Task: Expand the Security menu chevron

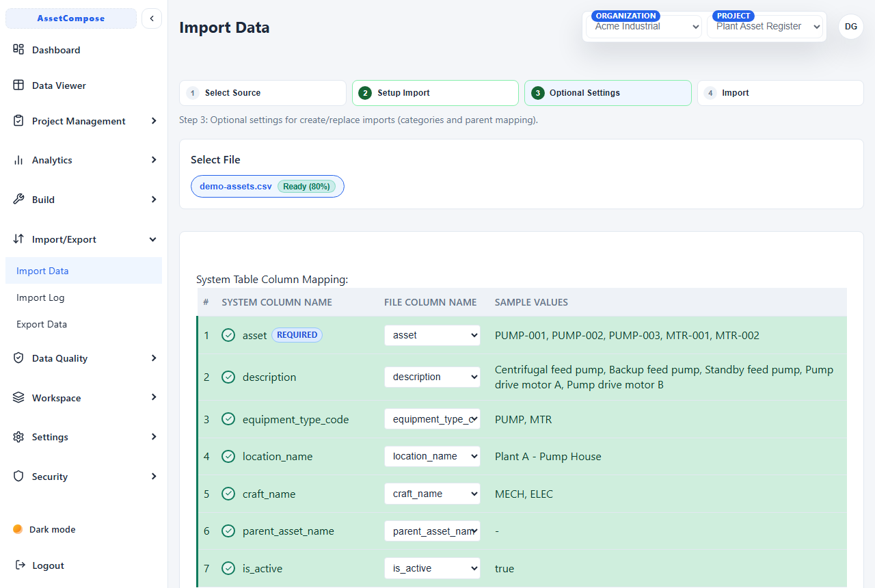Action: (x=153, y=477)
